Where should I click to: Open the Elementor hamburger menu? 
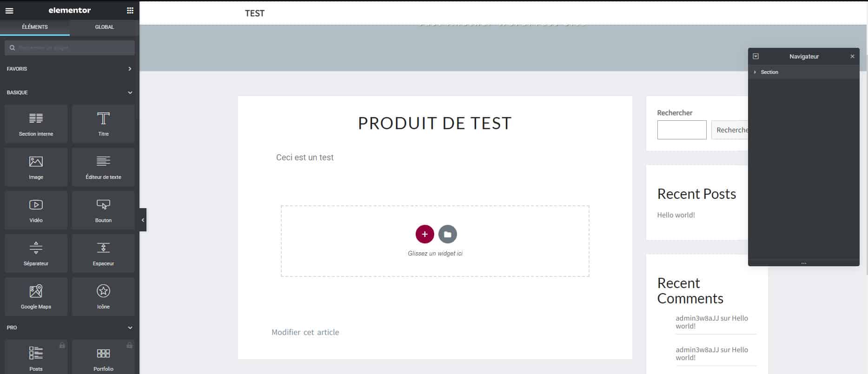pyautogui.click(x=9, y=11)
